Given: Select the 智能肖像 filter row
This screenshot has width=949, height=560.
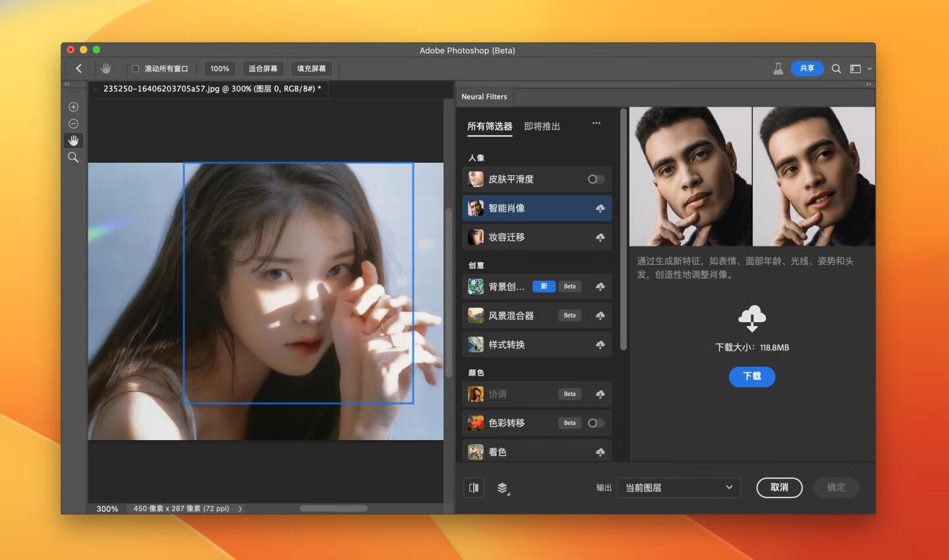Looking at the screenshot, I should click(537, 208).
